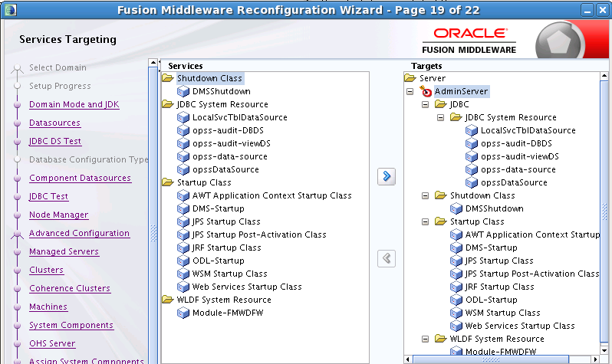Select JRF Startup Class in Services
Image resolution: width=612 pixels, height=364 pixels.
click(x=226, y=248)
